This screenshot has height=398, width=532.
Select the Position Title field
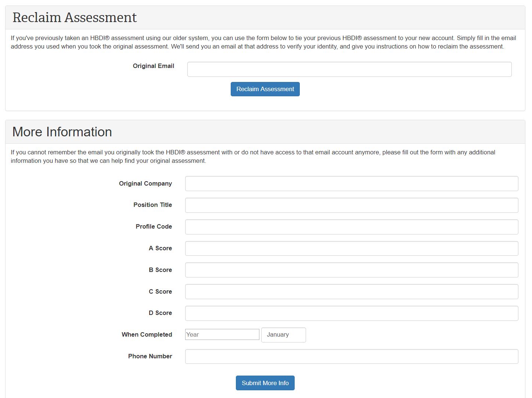point(351,205)
